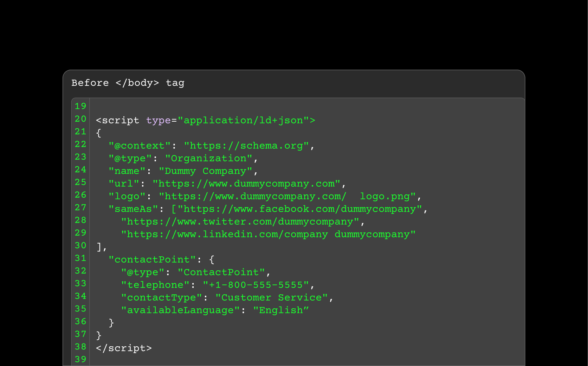Click the "availableLanguage" key

pyautogui.click(x=180, y=310)
